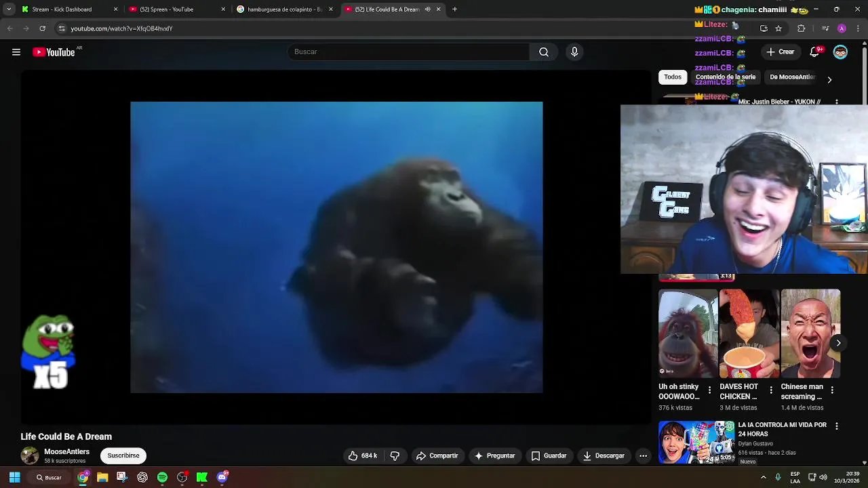This screenshot has width=868, height=488.
Task: Open Uh oh stinky orangutan short thumbnail
Action: (688, 333)
